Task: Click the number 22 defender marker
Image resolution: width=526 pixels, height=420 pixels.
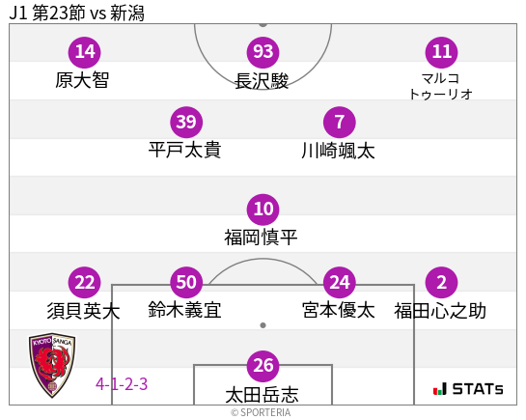Action: pos(85,283)
